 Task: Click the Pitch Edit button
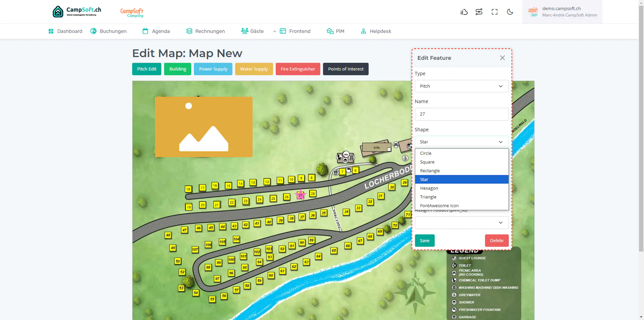point(147,69)
